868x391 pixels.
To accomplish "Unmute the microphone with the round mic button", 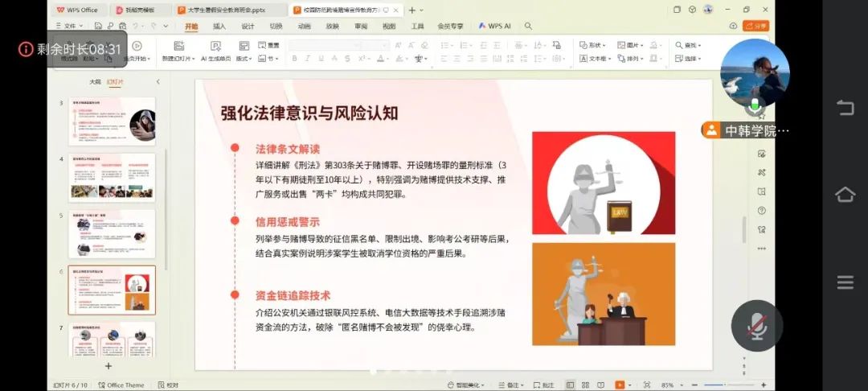I will tap(756, 325).
